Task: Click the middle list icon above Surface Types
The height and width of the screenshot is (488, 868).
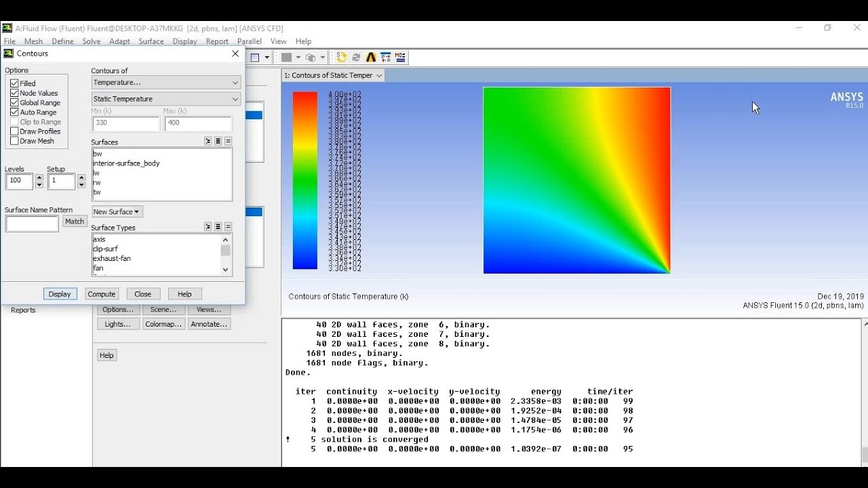Action: click(218, 227)
